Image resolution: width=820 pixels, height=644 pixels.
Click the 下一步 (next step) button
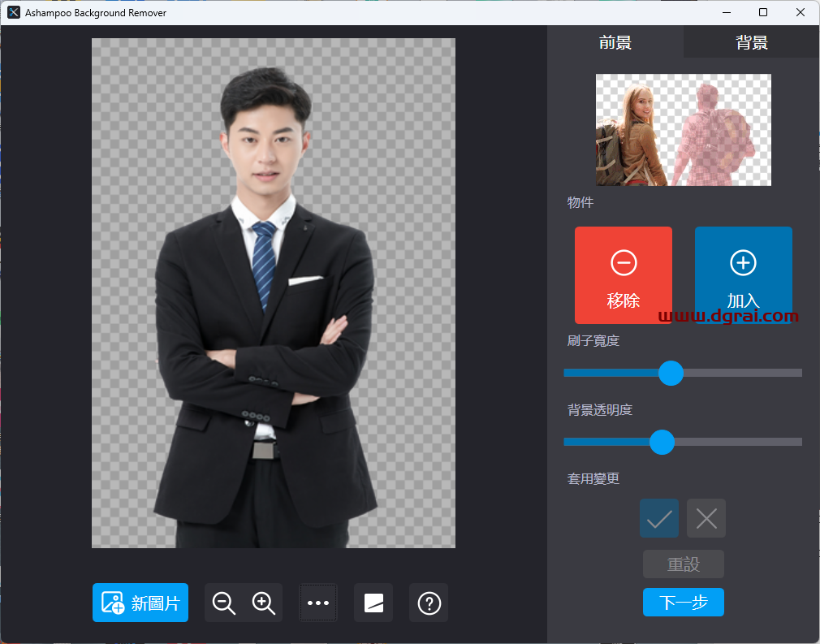coord(683,603)
